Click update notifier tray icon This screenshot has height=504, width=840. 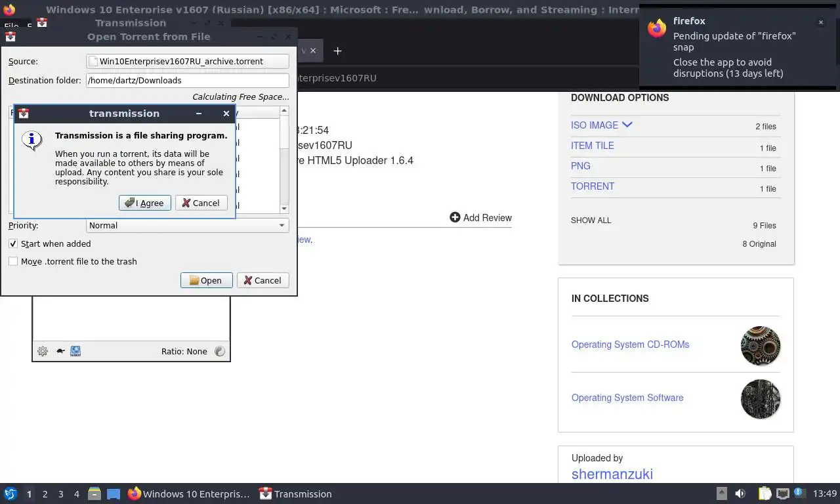(x=800, y=493)
